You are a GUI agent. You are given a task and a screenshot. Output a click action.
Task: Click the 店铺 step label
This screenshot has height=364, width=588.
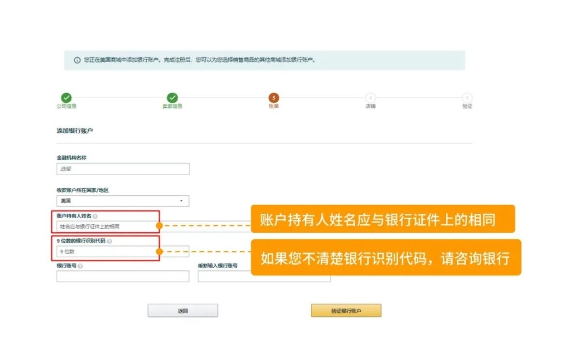point(371,107)
